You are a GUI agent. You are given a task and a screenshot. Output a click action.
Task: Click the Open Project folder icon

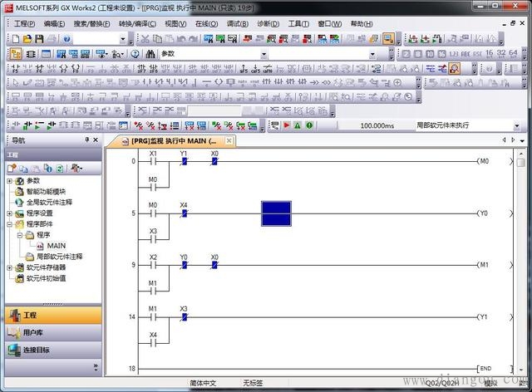(27, 39)
